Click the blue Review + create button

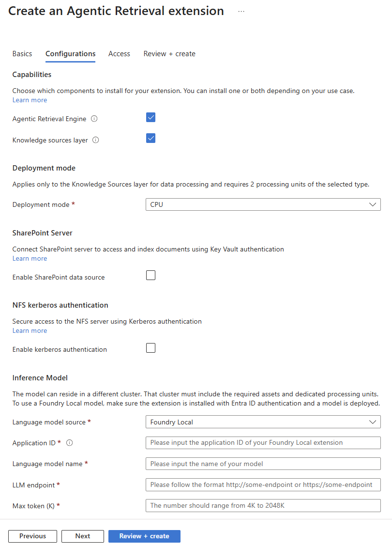(144, 536)
